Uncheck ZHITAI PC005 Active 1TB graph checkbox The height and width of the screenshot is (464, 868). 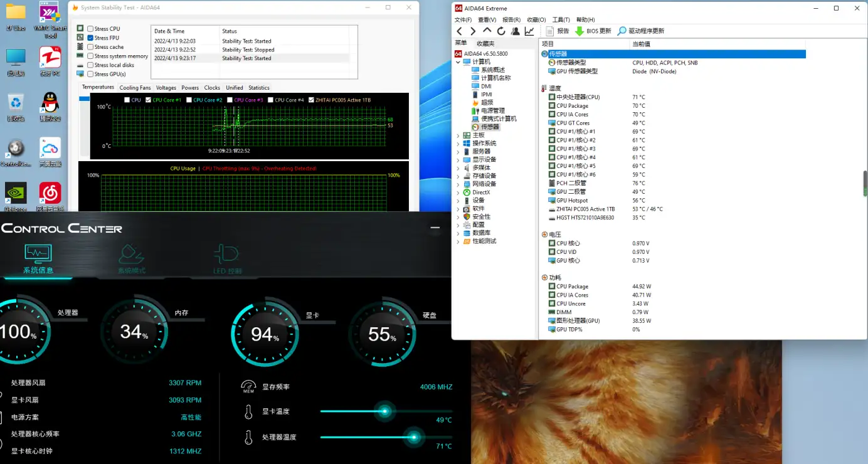(x=312, y=100)
